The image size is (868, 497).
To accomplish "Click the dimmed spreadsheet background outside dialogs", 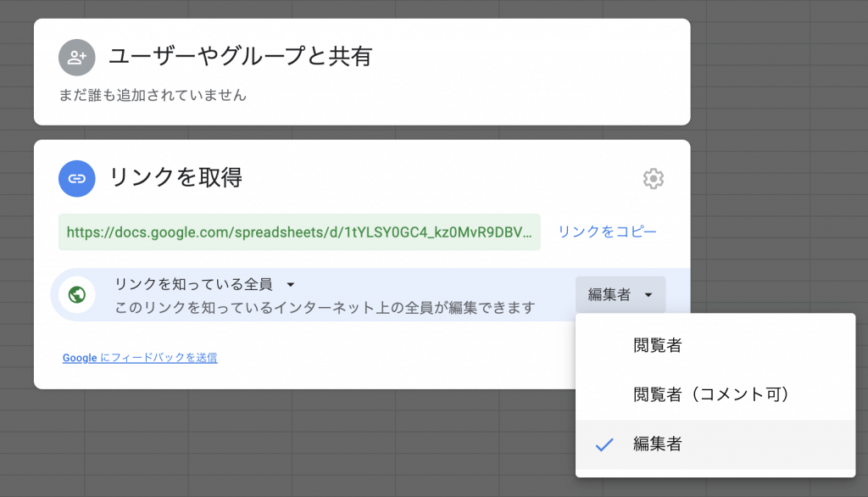I will pyautogui.click(x=780, y=170).
